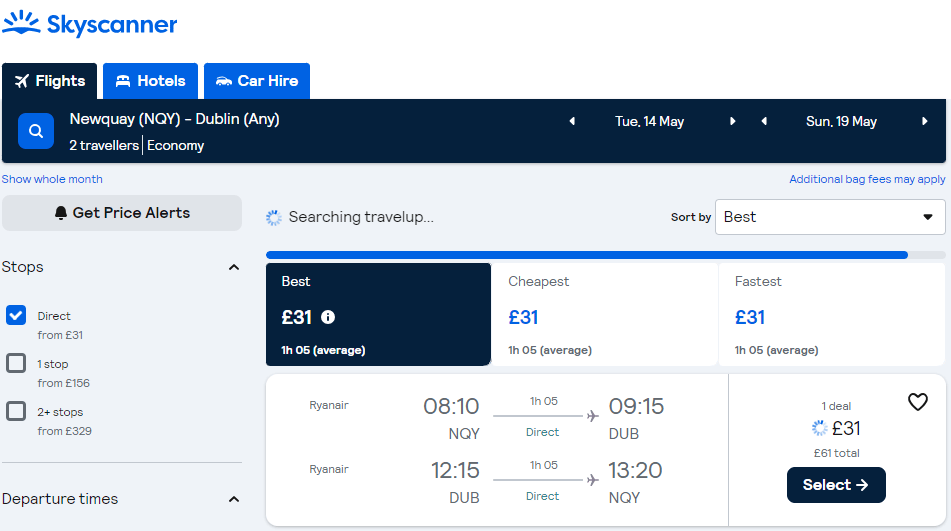Open Show whole month link

(52, 179)
